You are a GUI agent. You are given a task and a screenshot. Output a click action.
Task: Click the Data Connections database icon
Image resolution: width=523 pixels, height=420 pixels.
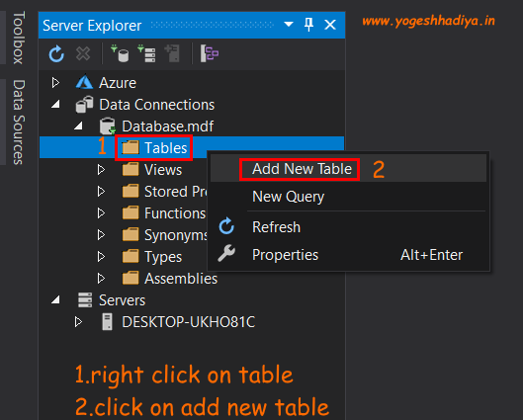point(84,104)
